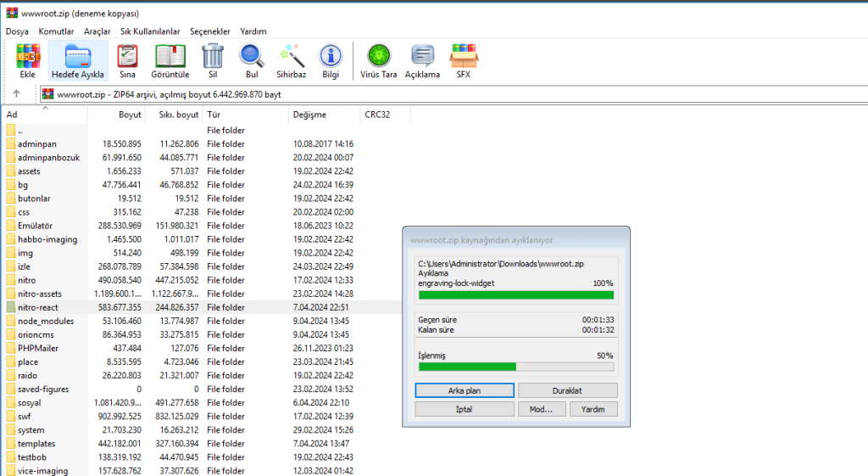
Task: Click the archive path address field
Action: (454, 94)
